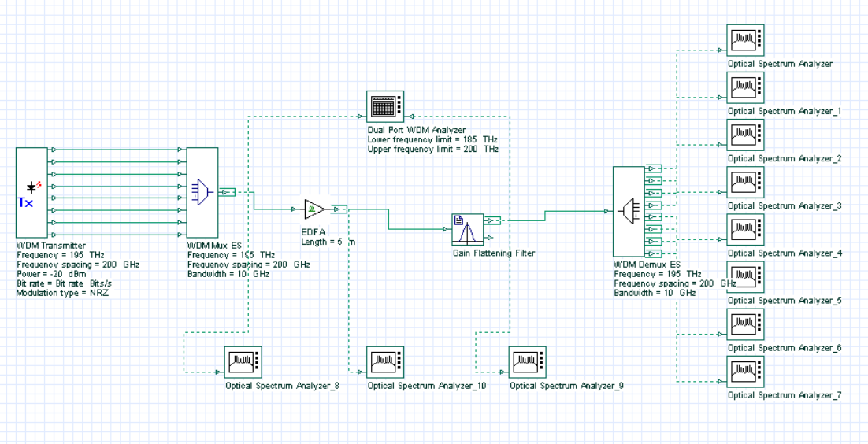868x444 pixels.
Task: Click the WDM Mux ES component
Action: coord(202,192)
